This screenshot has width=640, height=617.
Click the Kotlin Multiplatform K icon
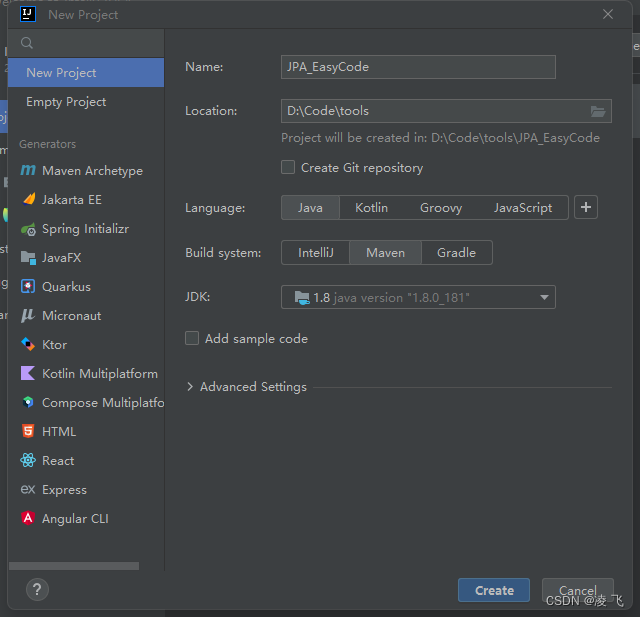[x=27, y=373]
